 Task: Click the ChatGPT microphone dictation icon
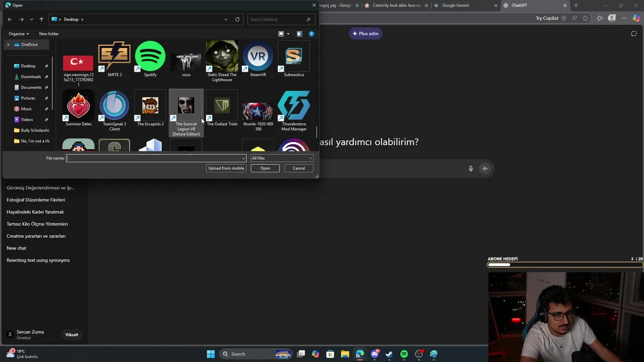pyautogui.click(x=471, y=169)
